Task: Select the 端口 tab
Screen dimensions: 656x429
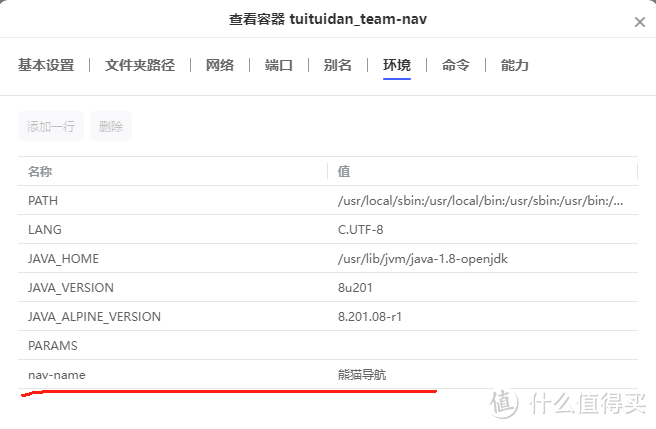Action: (279, 65)
